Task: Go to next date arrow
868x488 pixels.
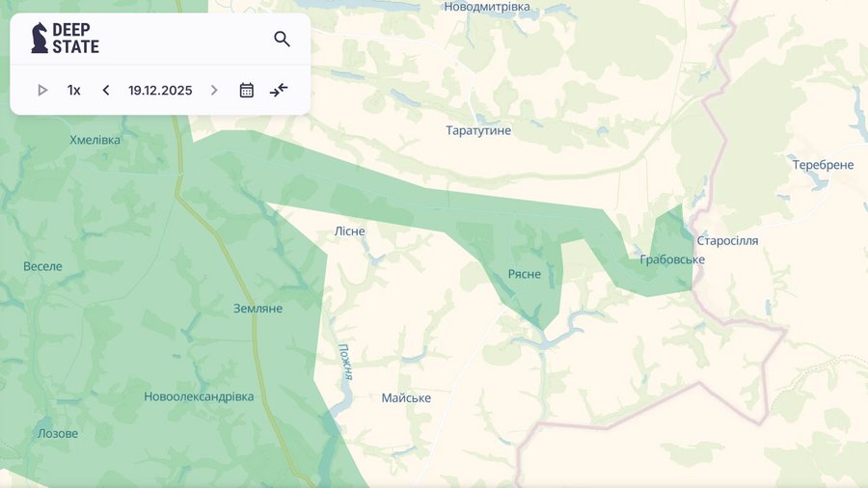Action: tap(214, 91)
